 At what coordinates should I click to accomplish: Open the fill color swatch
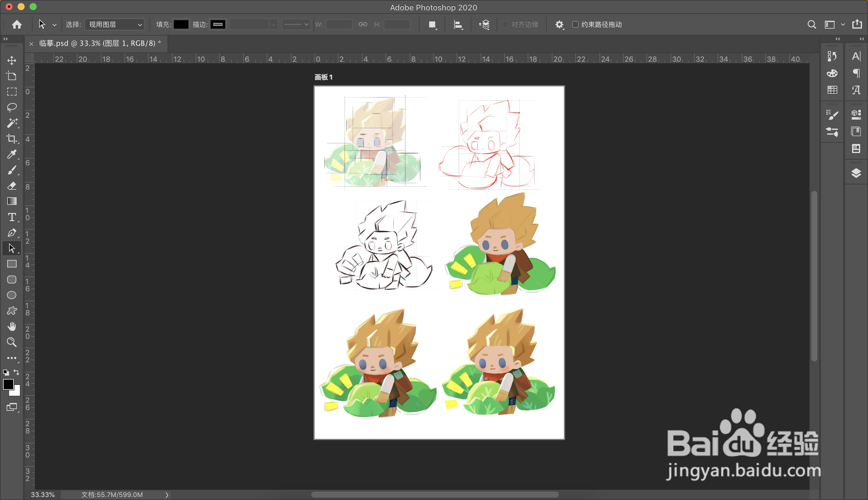click(181, 24)
